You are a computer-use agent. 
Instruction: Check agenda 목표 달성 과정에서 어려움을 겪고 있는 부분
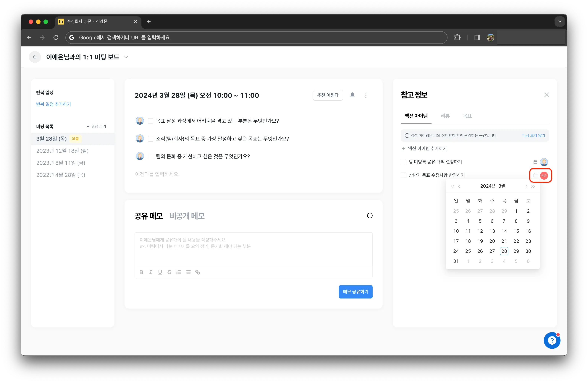click(151, 121)
